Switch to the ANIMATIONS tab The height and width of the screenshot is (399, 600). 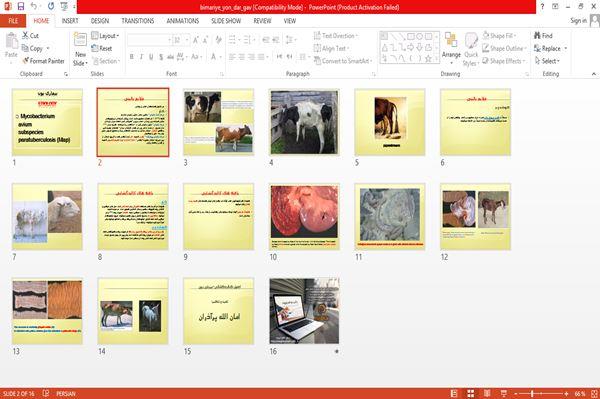(x=183, y=21)
